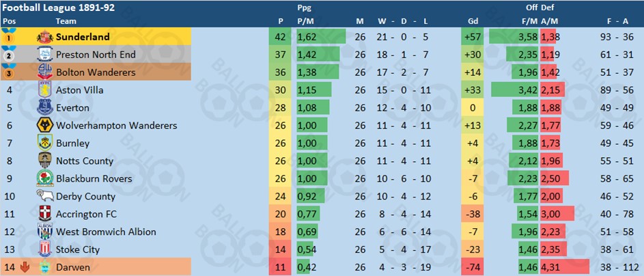Click the Accrington FC team name
This screenshot has height=276, width=644.
(x=86, y=214)
